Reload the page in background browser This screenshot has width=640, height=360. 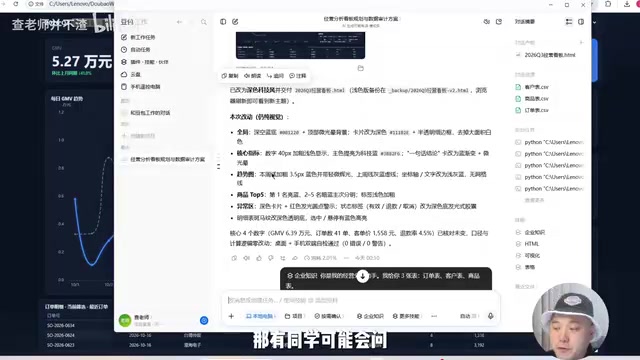(16, 4)
